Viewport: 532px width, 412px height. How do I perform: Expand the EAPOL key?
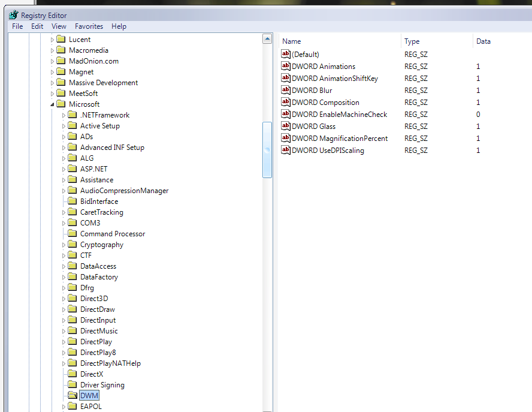pos(64,407)
